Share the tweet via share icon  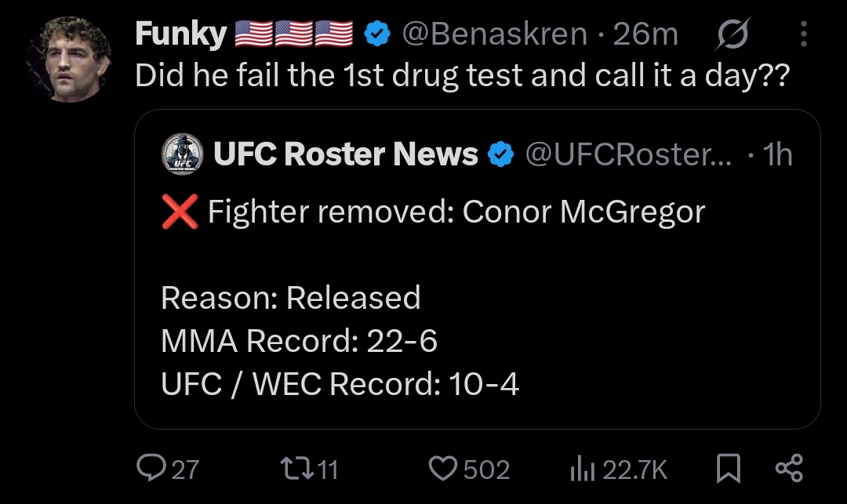pos(788,469)
